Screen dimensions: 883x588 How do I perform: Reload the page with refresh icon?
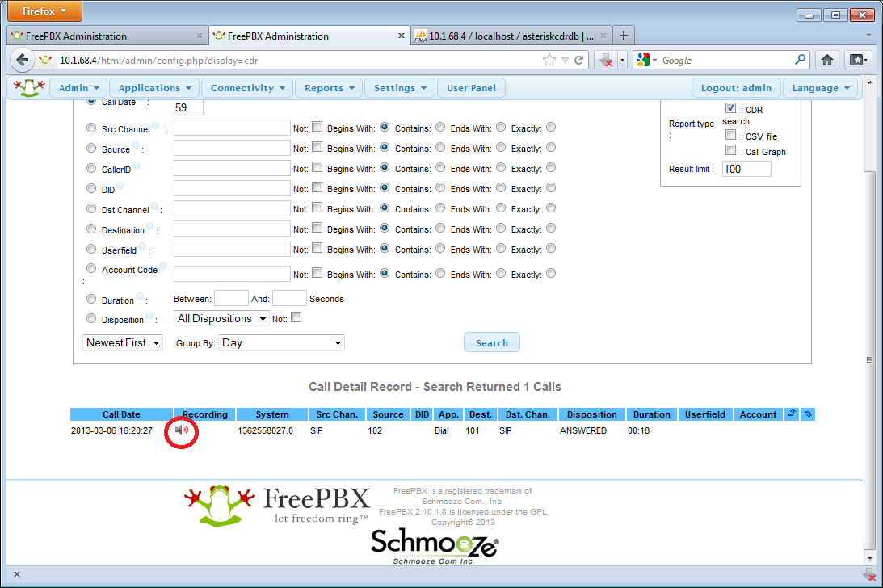(x=579, y=60)
